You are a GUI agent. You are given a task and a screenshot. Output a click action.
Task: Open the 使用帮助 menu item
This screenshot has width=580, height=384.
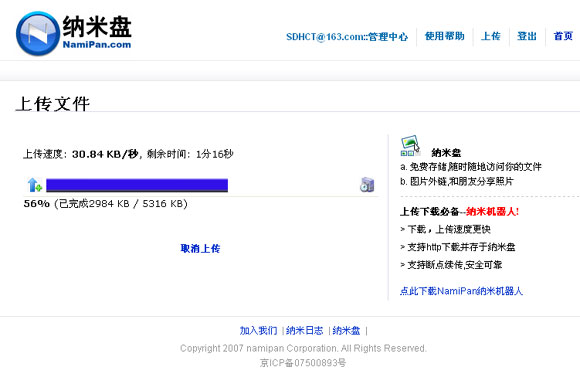[x=444, y=36]
